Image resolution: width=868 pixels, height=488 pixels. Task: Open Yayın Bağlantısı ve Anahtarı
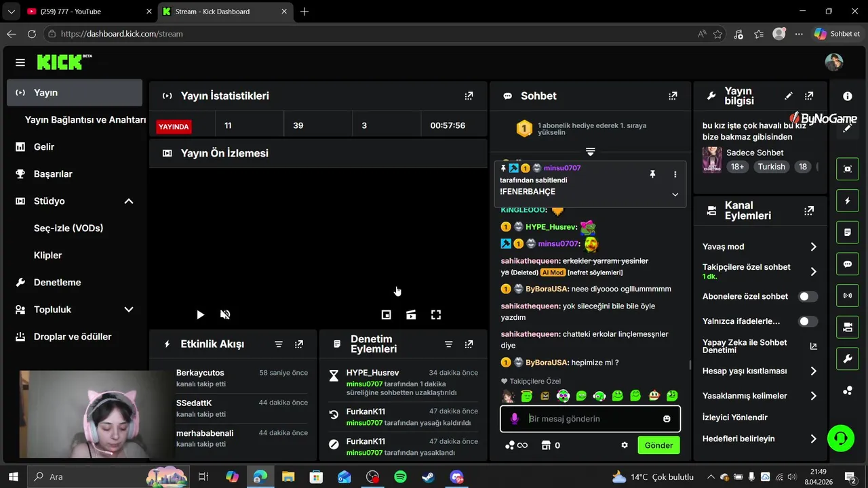[85, 119]
